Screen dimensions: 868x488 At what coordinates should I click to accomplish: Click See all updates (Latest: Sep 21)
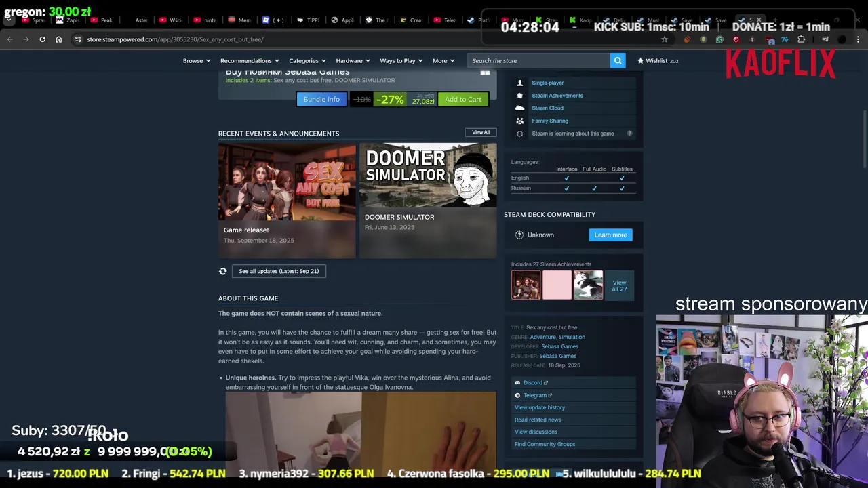(x=279, y=271)
